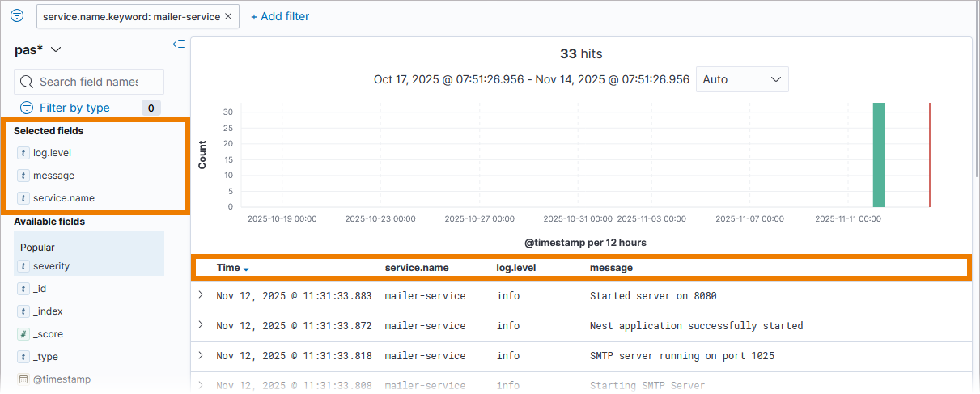
Task: Select the log.level field type icon
Action: coord(23,152)
